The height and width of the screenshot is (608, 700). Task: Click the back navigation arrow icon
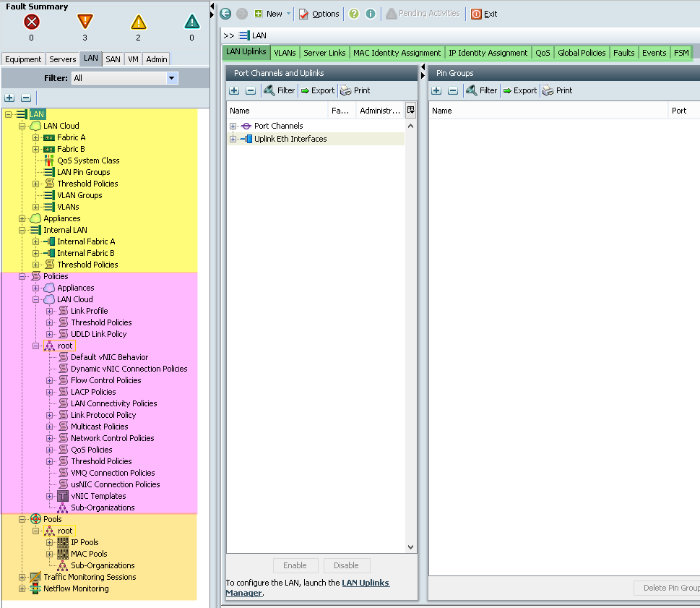point(225,14)
